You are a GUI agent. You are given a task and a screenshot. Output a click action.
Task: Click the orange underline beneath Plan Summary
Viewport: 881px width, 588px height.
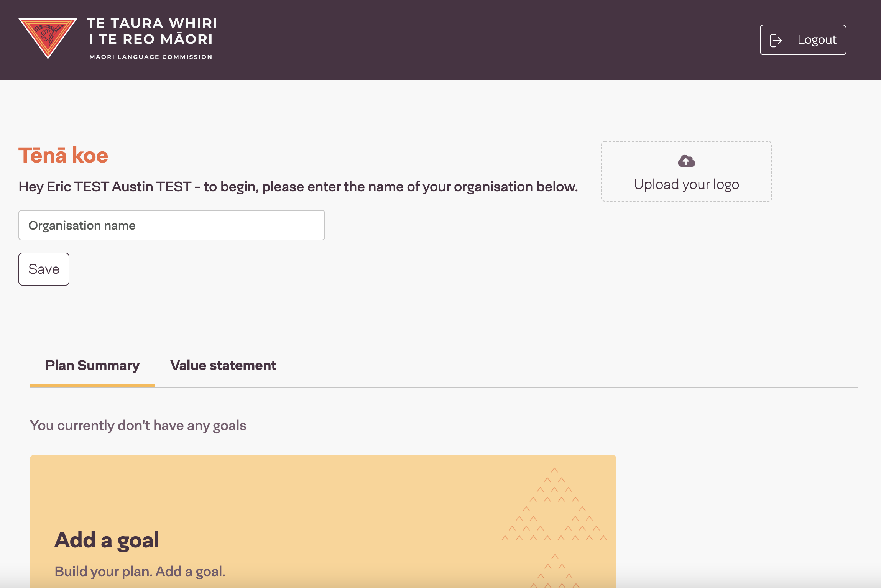click(92, 385)
